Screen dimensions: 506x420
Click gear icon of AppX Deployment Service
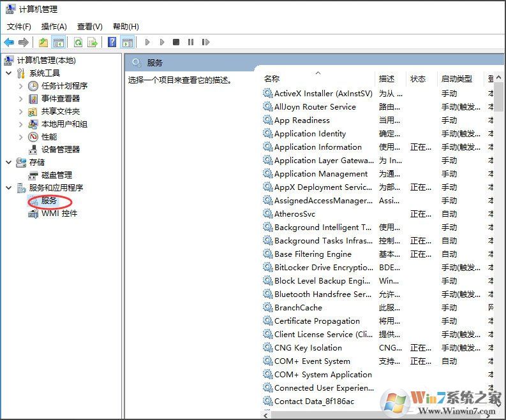coord(267,187)
